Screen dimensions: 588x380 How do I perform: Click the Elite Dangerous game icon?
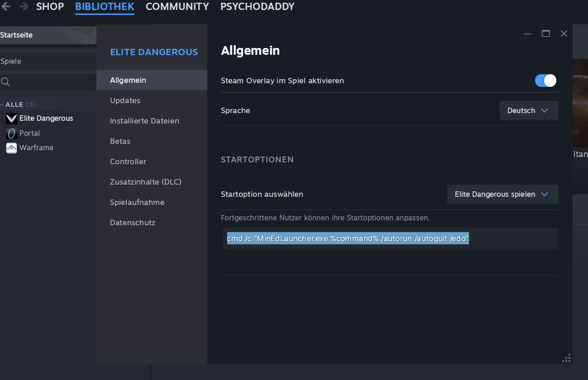coord(11,119)
